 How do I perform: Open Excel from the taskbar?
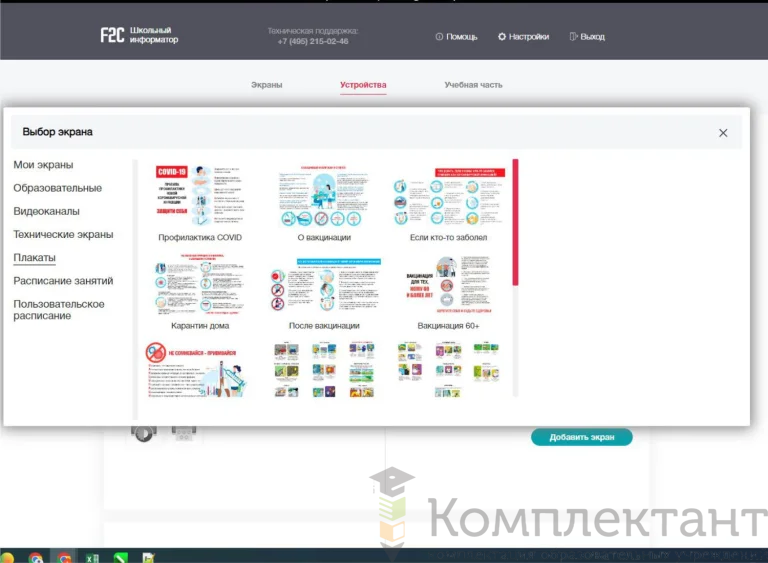click(x=92, y=556)
